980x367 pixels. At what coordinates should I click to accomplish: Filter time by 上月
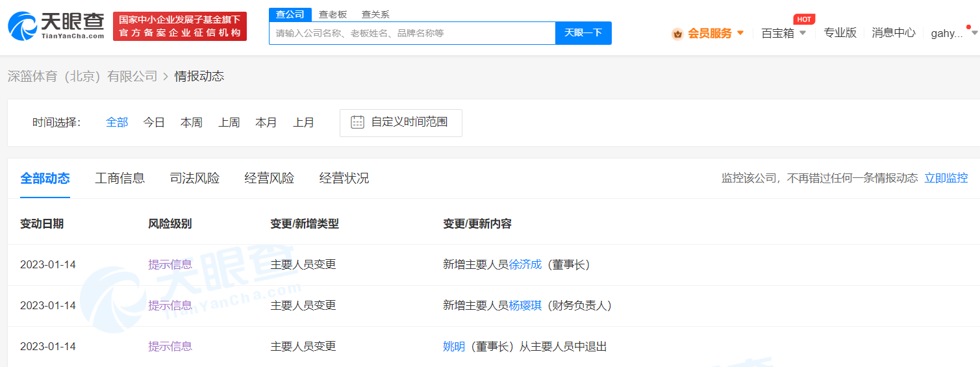coord(303,122)
